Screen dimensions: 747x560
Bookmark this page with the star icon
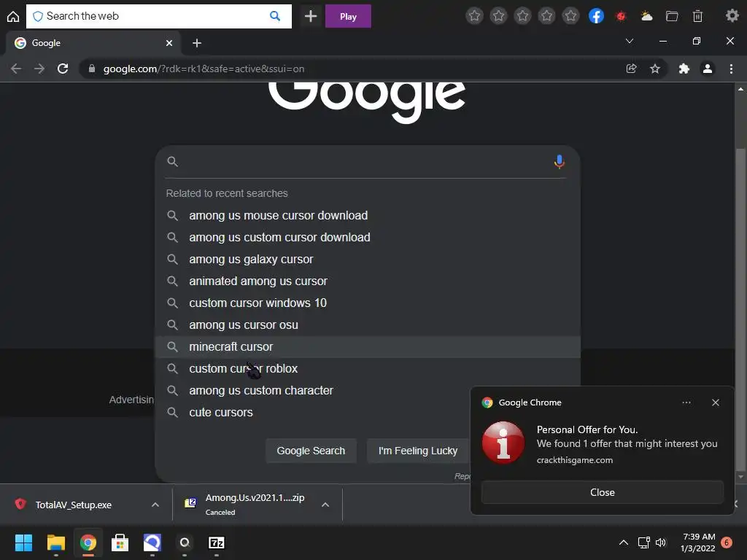pyautogui.click(x=655, y=69)
